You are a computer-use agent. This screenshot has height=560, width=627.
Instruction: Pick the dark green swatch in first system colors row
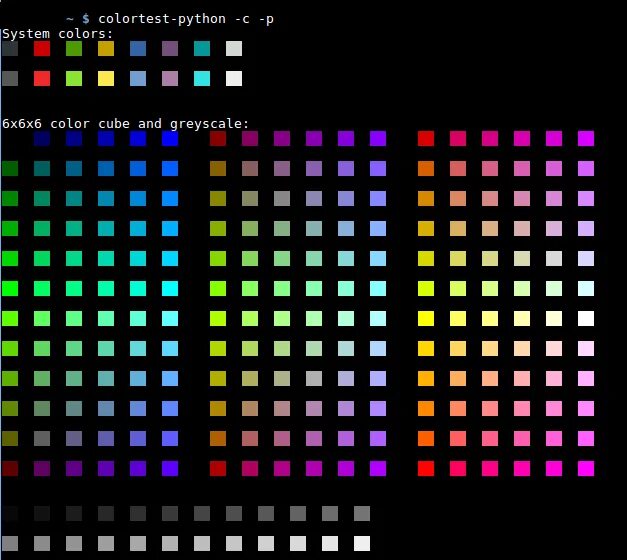74,49
